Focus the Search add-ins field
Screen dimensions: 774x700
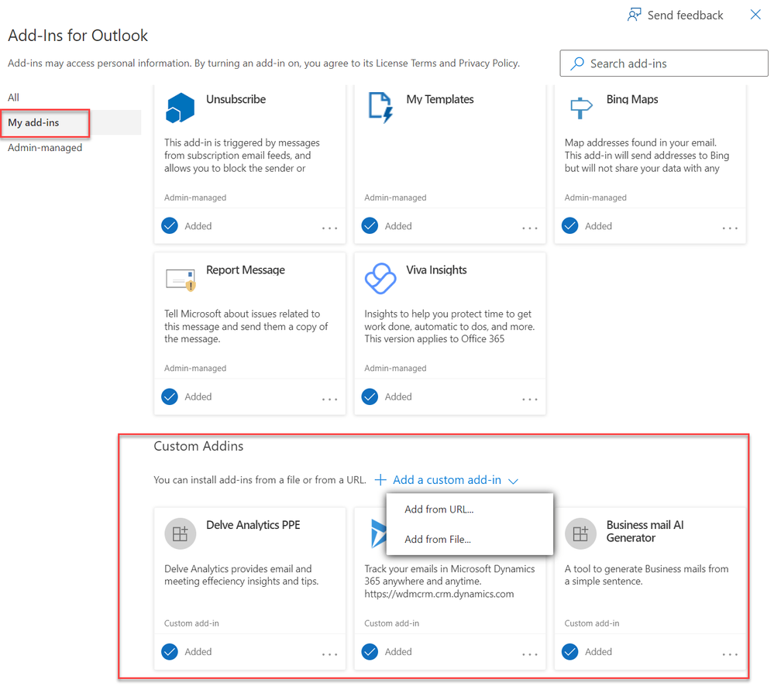[664, 63]
